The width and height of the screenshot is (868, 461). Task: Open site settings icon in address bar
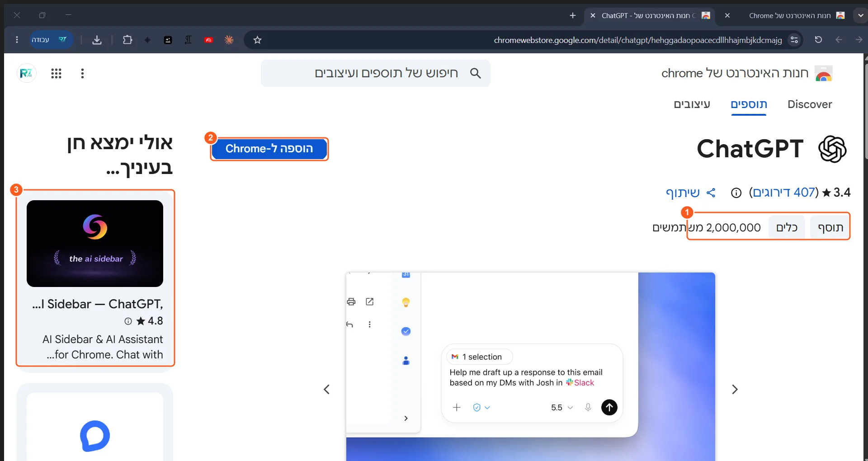[794, 40]
